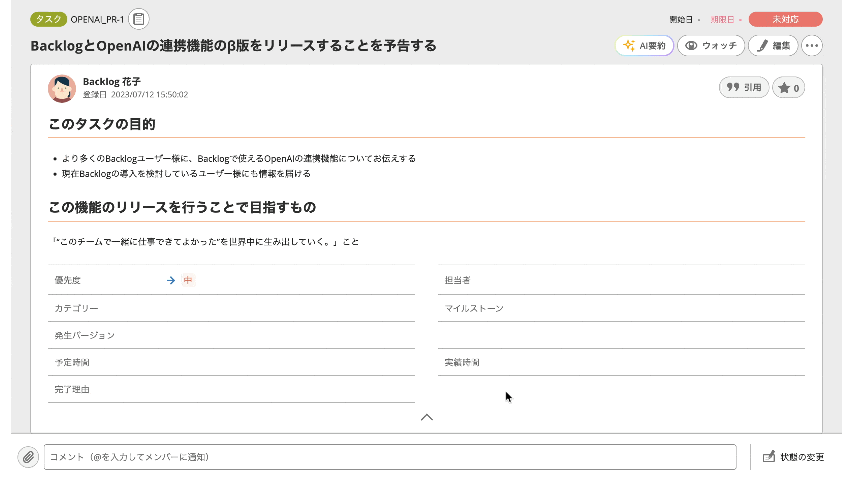Click the paperclip attach file icon
The image size is (853, 480).
click(28, 457)
